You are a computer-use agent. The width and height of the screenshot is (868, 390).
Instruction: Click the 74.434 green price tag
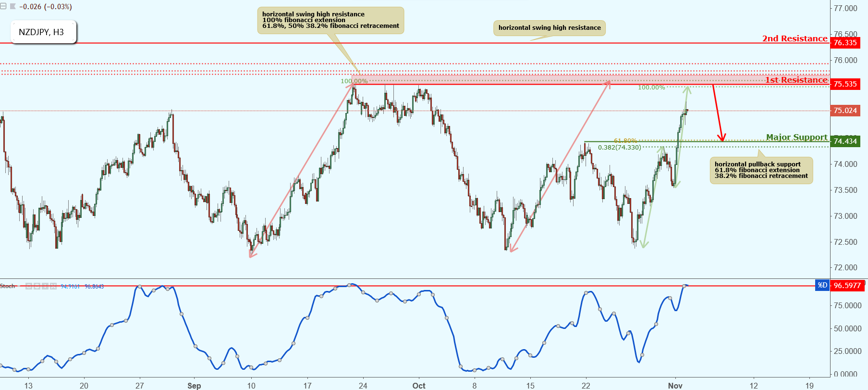pyautogui.click(x=845, y=141)
